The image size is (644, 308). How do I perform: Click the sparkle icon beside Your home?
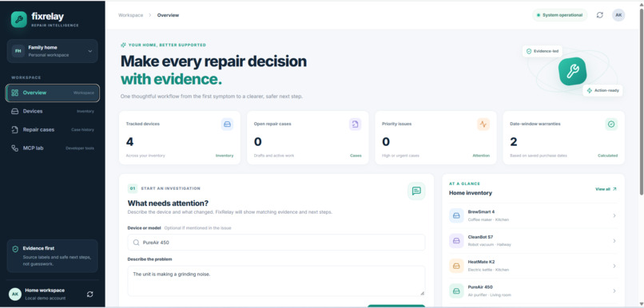pos(123,45)
